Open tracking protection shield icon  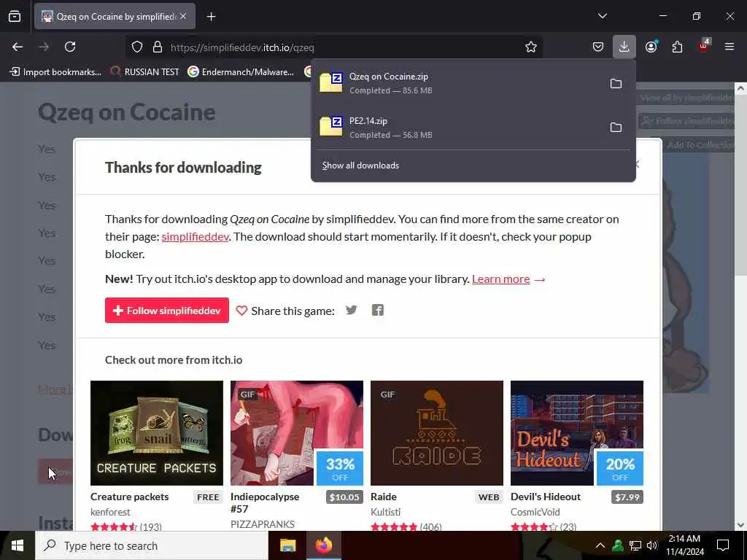137,47
